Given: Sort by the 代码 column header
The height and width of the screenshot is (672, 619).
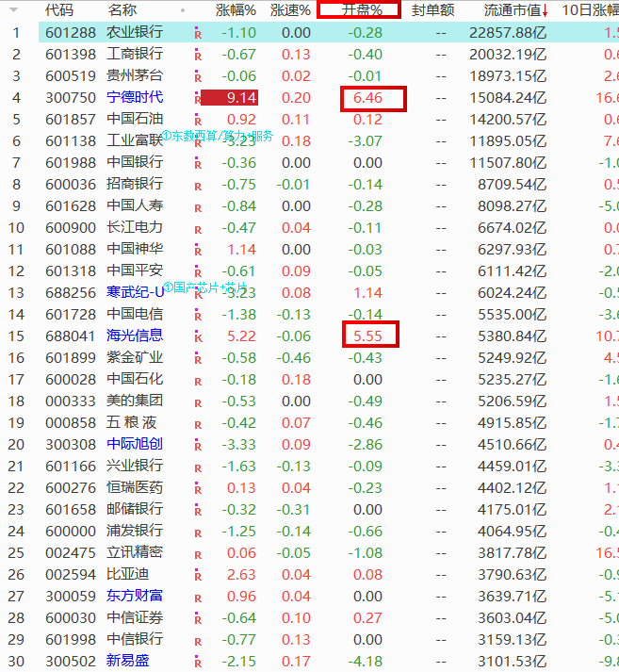Looking at the screenshot, I should [59, 9].
